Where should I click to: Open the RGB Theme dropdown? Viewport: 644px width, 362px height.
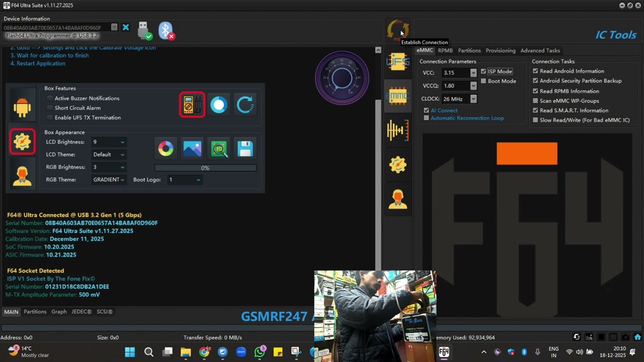coord(108,180)
